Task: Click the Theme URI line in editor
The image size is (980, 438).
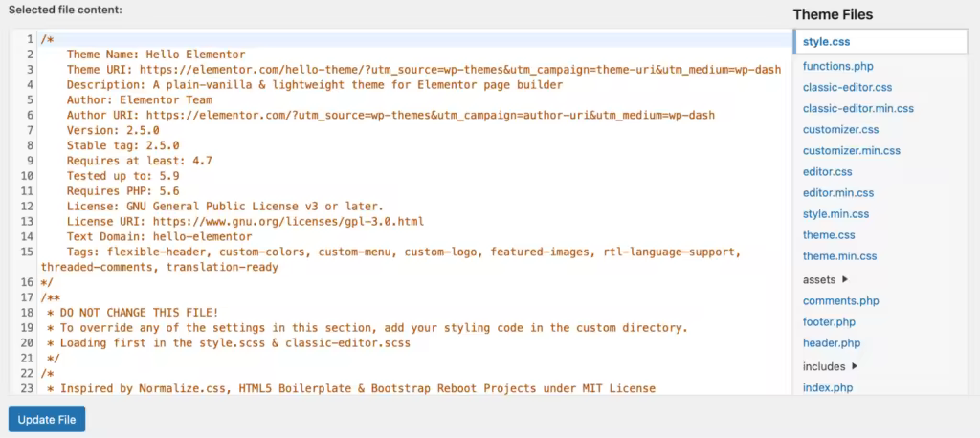Action: 424,70
